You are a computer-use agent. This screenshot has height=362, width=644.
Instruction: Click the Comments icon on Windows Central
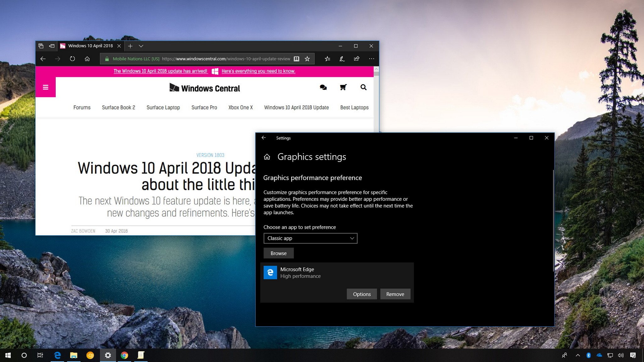(x=323, y=87)
